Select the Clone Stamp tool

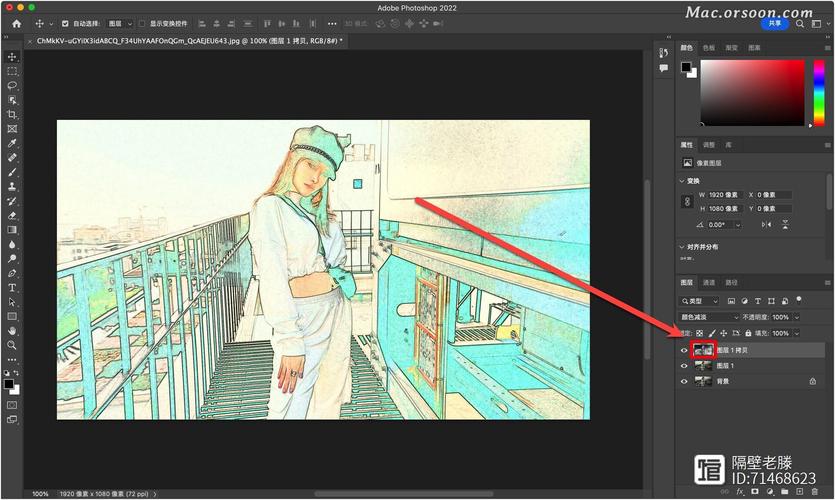[12, 186]
